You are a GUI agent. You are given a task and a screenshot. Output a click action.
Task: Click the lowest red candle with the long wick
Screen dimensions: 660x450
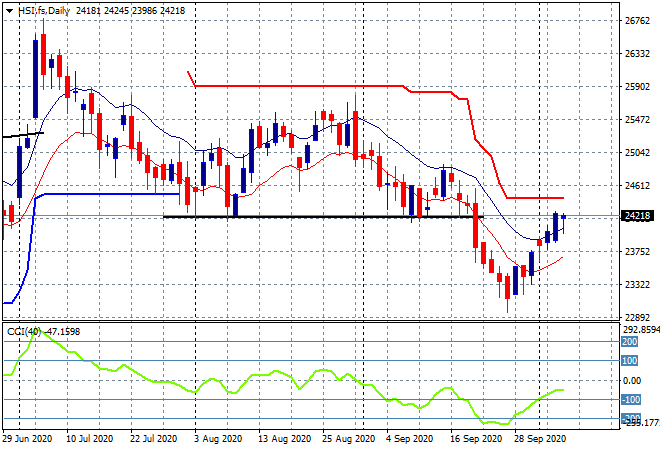(x=508, y=288)
